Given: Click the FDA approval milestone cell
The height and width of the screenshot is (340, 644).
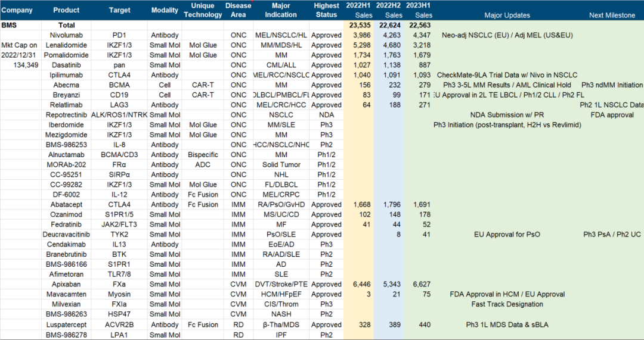Looking at the screenshot, I should click(612, 115).
